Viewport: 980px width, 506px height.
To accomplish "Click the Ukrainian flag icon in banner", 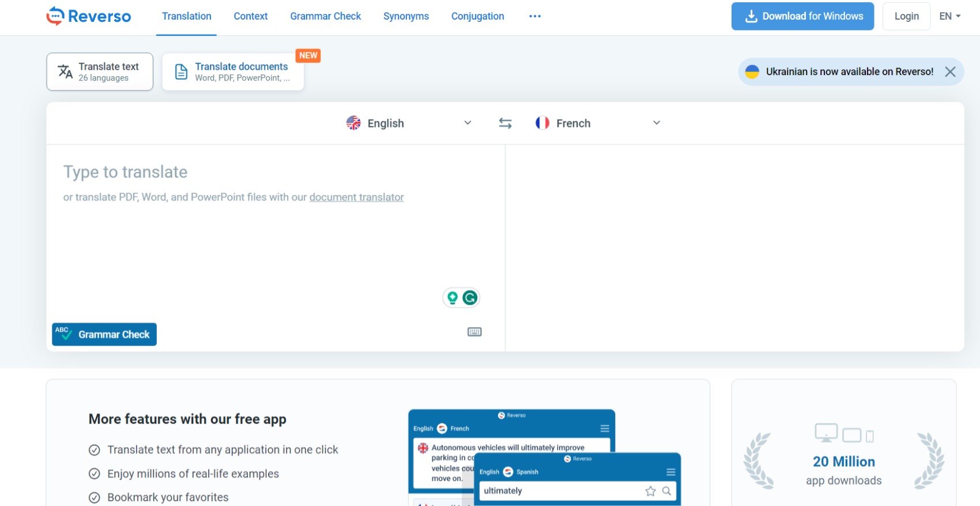I will 752,72.
